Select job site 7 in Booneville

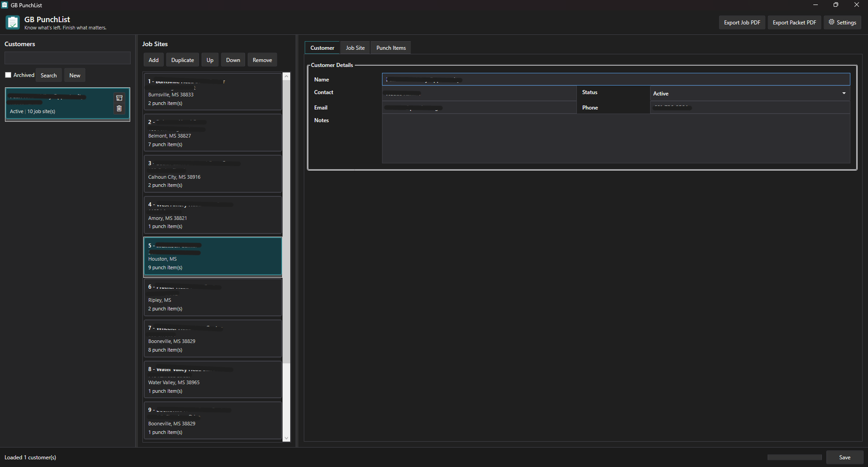tap(213, 339)
